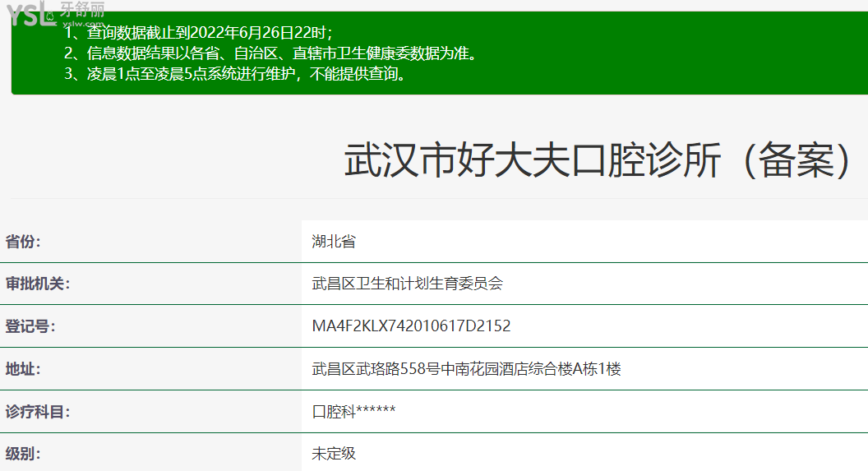Click notice line about 凌晨1点至凌晨5点系统维护
This screenshot has height=471, width=868.
236,74
